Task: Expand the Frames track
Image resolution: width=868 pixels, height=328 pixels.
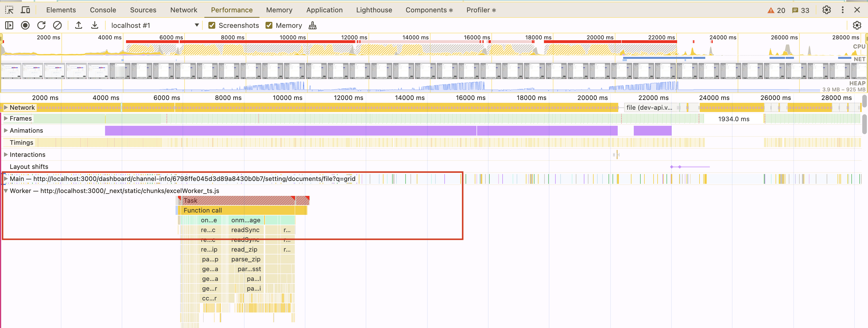Action: [x=6, y=118]
